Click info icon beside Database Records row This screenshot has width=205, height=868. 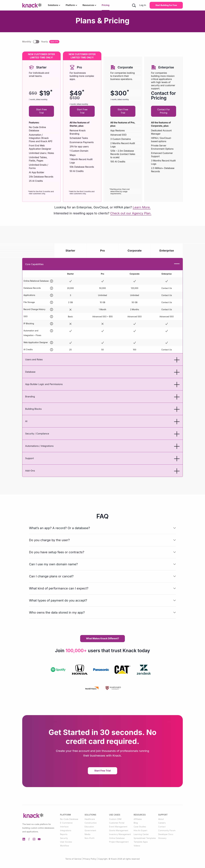click(51, 288)
